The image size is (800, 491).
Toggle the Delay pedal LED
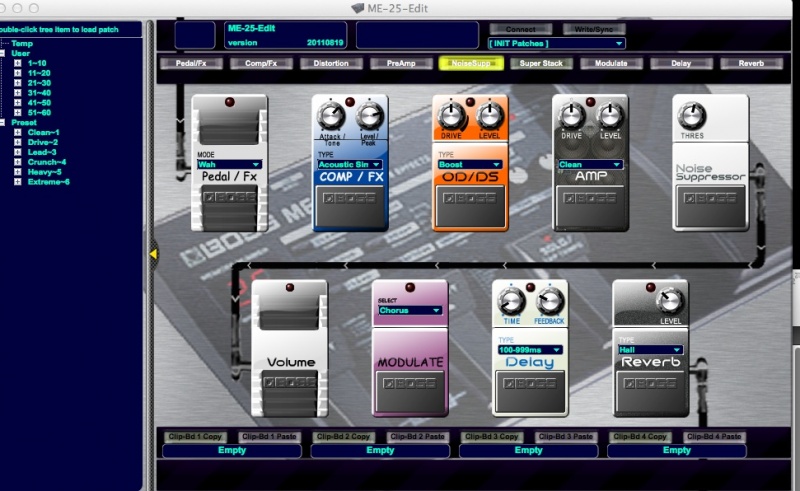click(530, 287)
